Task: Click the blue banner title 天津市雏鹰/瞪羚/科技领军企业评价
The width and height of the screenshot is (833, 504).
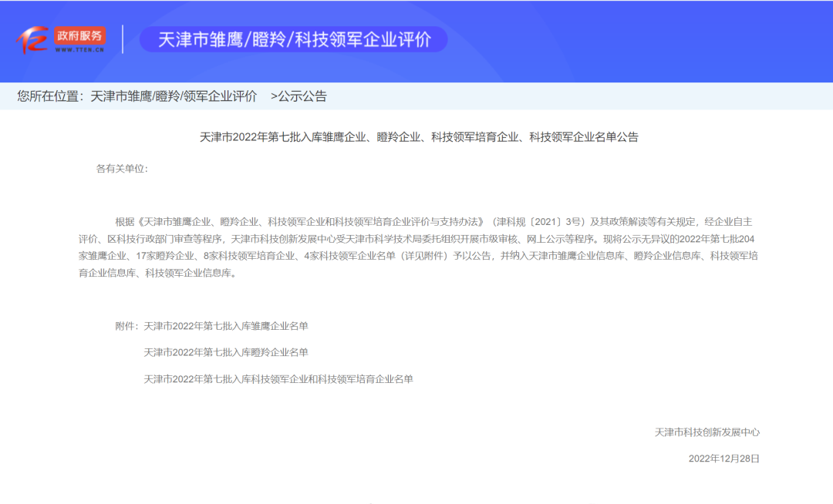Action: click(297, 39)
